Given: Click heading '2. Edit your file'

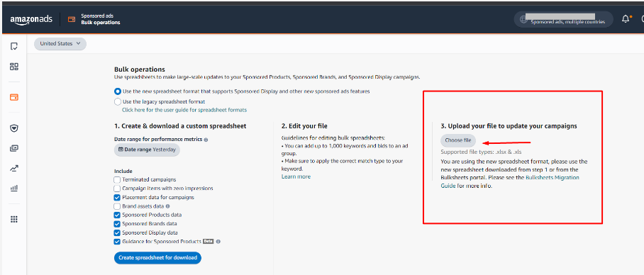Looking at the screenshot, I should (304, 126).
